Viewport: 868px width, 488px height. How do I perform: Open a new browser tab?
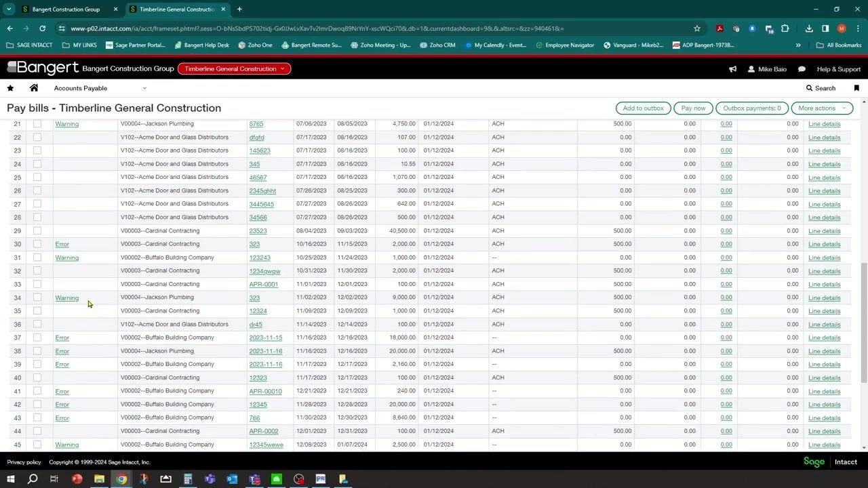[x=239, y=9]
